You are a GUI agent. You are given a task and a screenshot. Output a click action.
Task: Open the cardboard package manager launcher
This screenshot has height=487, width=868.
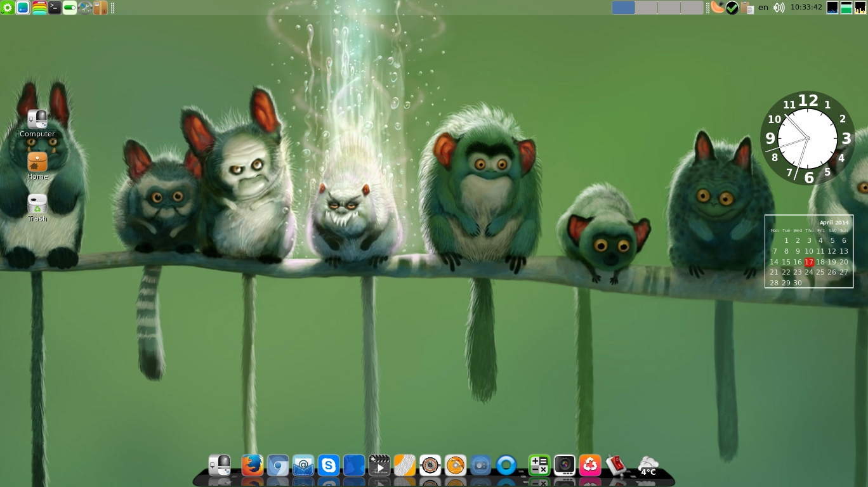[x=100, y=8]
